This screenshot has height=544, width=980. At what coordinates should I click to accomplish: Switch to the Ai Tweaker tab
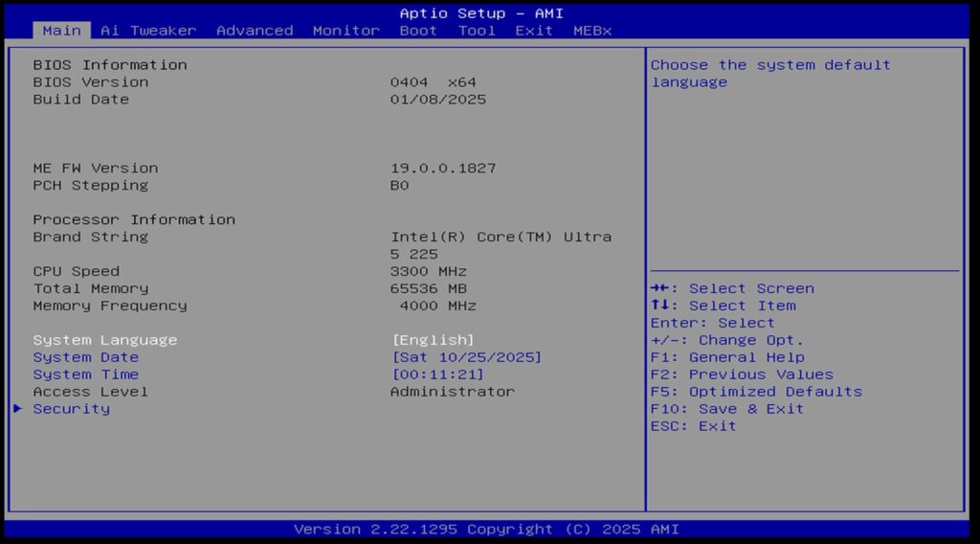pyautogui.click(x=148, y=31)
